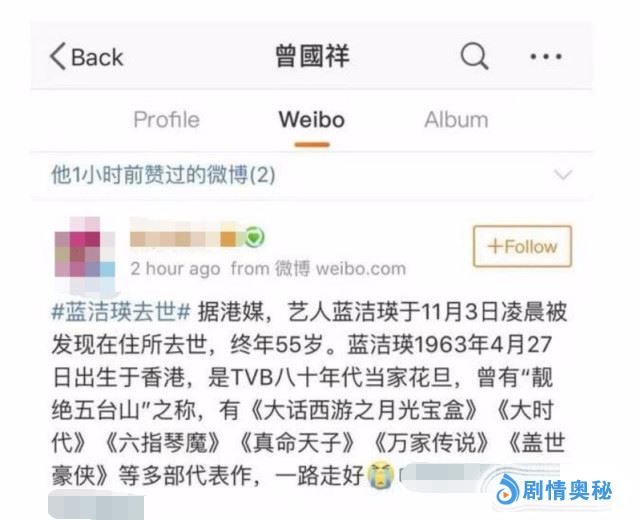Follow the post author with +Follow
This screenshot has width=640, height=520.
point(522,246)
